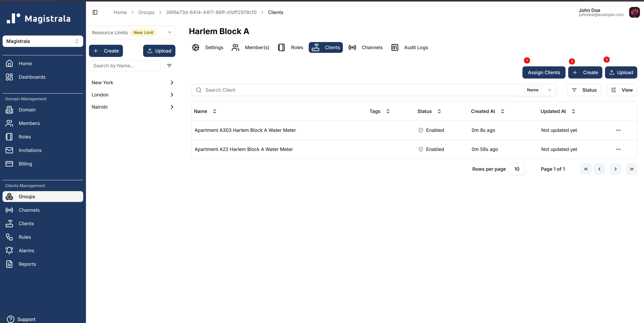The width and height of the screenshot is (644, 323).
Task: Open the Magistrala domain switcher
Action: (x=43, y=41)
